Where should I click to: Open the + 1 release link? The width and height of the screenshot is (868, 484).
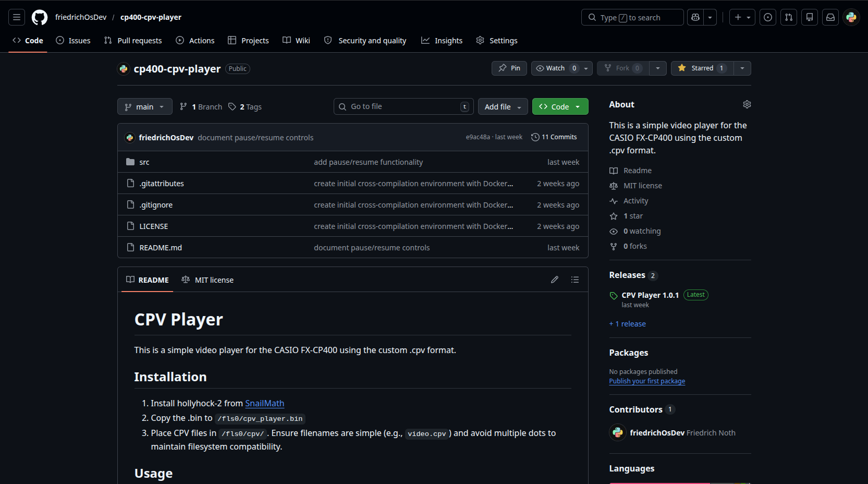628,324
